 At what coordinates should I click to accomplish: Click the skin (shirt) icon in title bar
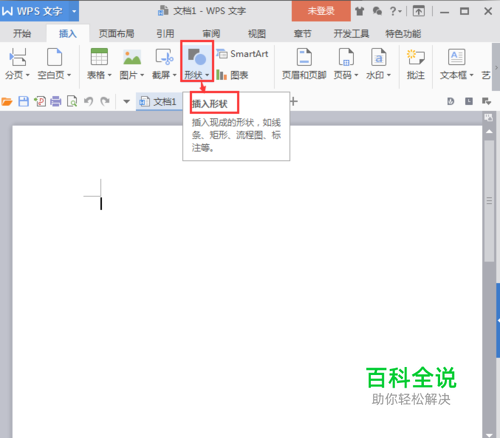pyautogui.click(x=359, y=12)
